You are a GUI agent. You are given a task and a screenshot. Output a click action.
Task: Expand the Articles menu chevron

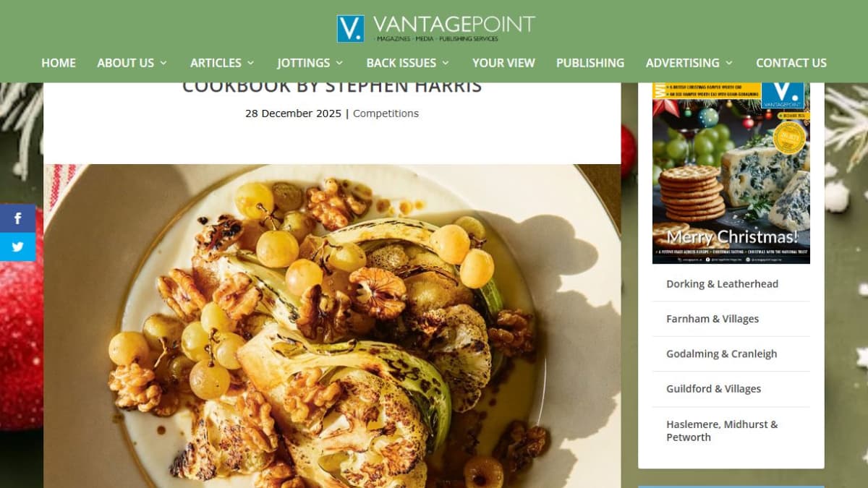point(250,63)
